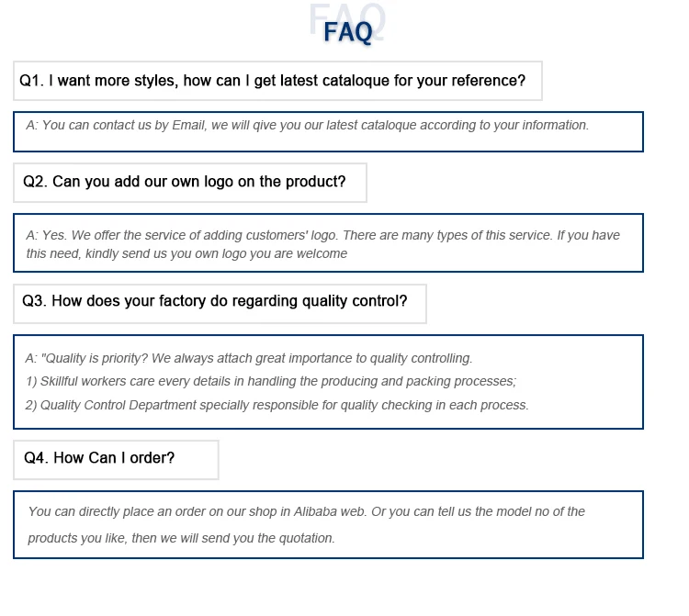This screenshot has width=689, height=616.
Task: Click the FAQ heading title
Action: pos(347,32)
